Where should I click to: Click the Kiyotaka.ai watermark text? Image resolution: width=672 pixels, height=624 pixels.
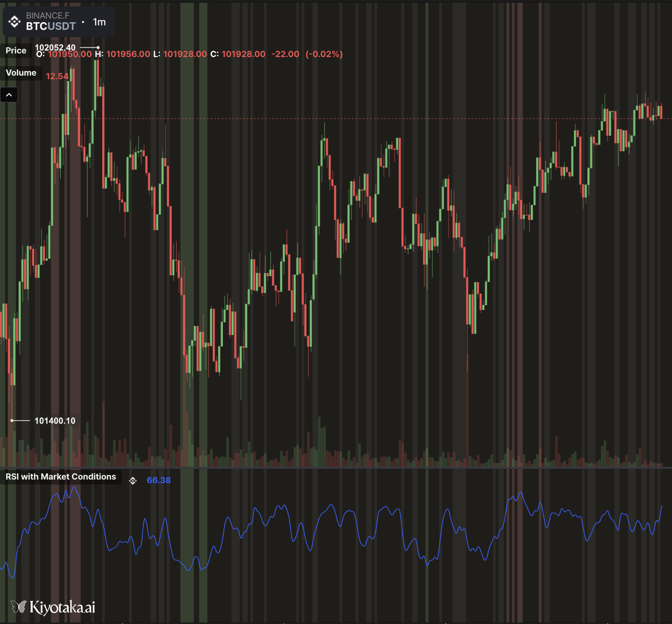(62, 607)
